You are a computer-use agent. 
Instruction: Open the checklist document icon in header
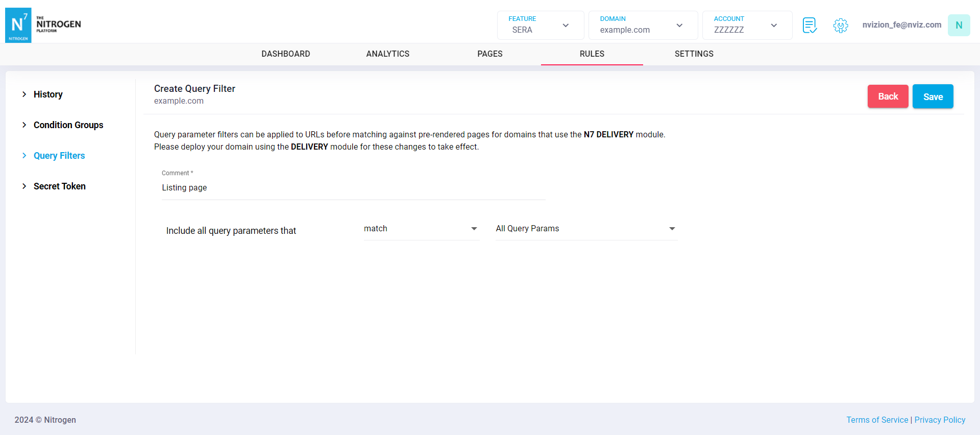[810, 25]
